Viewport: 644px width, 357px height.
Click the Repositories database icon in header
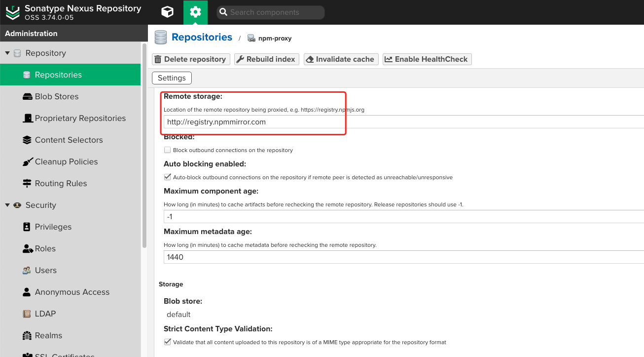160,38
